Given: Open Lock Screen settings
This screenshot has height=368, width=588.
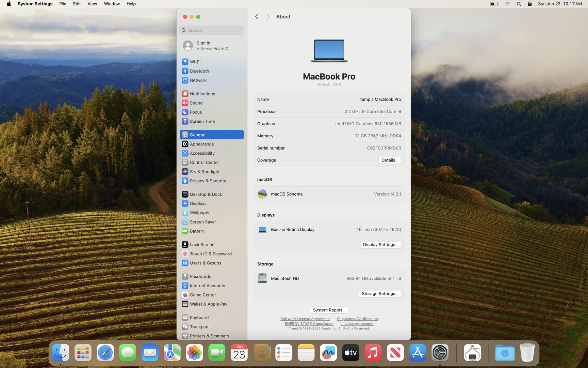Looking at the screenshot, I should pyautogui.click(x=212, y=245).
